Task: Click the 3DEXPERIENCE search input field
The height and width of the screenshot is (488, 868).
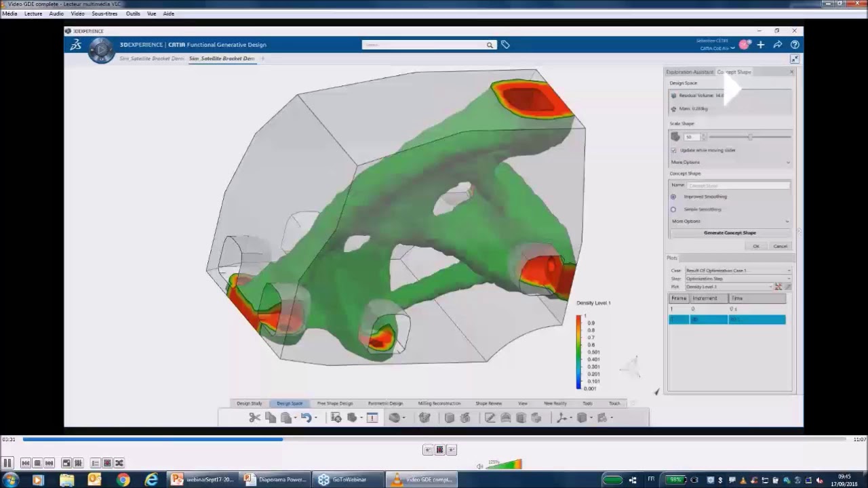Action: coord(424,45)
